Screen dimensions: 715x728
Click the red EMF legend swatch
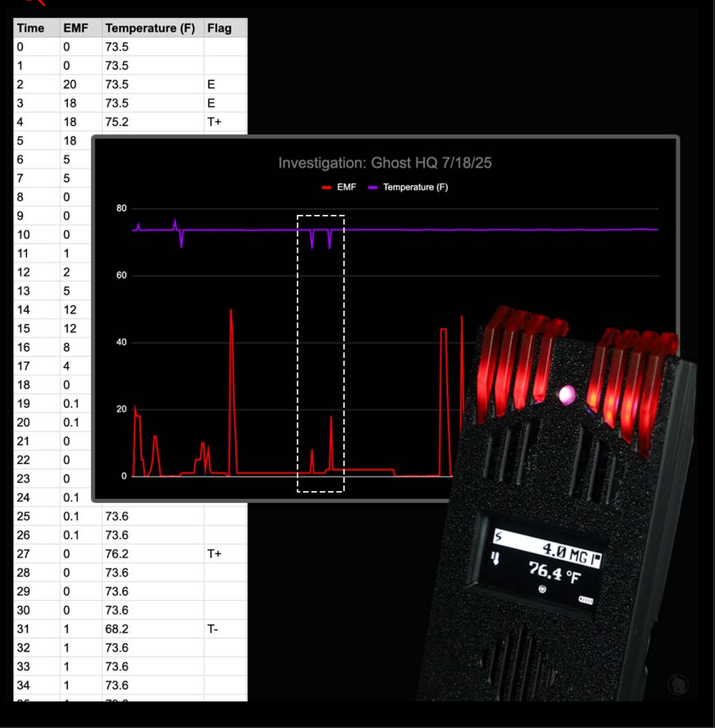pyautogui.click(x=326, y=187)
